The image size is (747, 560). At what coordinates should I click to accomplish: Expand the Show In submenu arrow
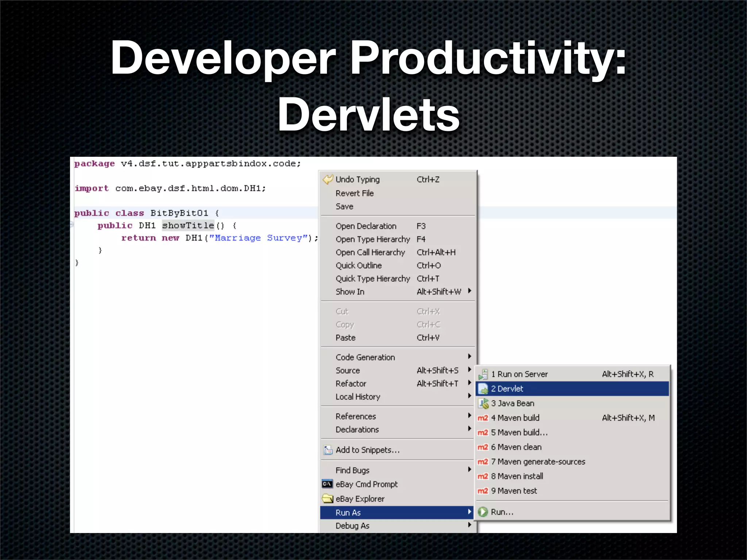click(469, 291)
